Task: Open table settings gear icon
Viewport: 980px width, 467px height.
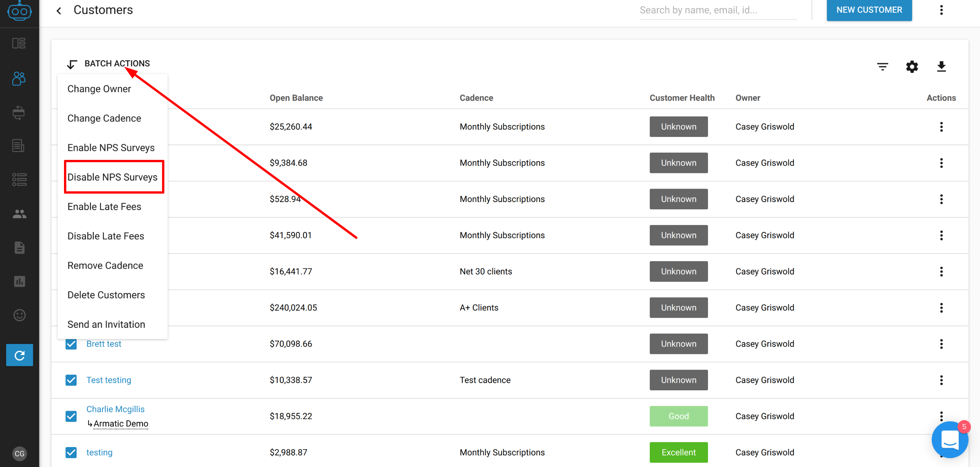Action: pos(912,67)
